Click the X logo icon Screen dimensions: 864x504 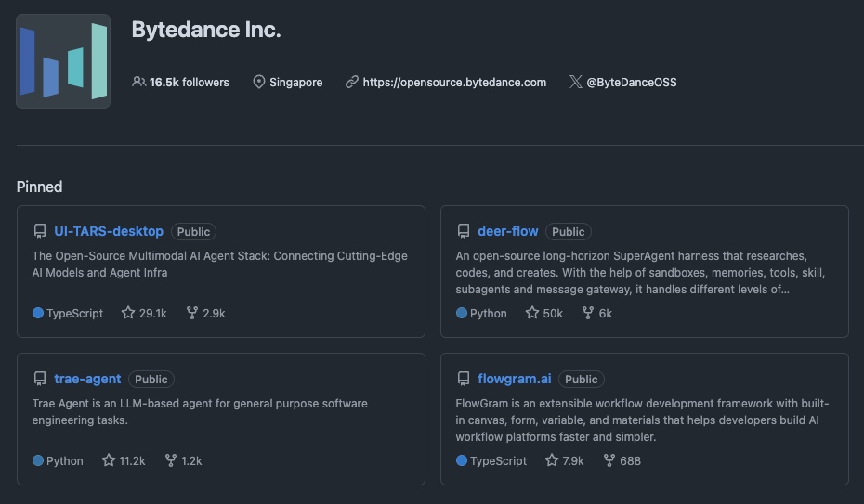pyautogui.click(x=576, y=82)
